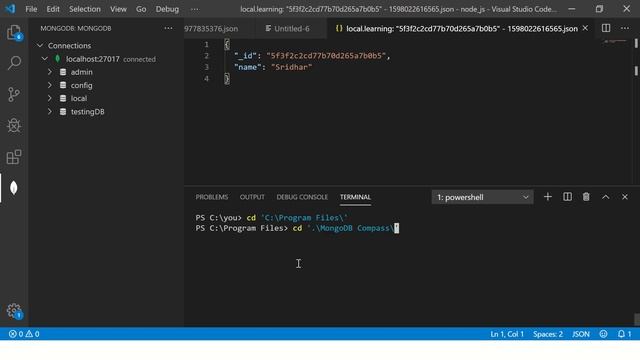
Task: Change indentation via Spaces: 2
Action: [x=547, y=334]
